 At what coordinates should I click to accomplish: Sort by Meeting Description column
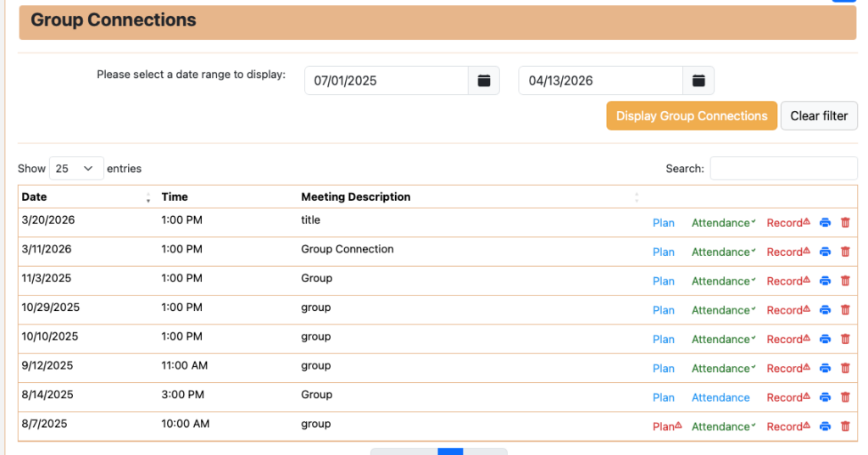(466, 197)
